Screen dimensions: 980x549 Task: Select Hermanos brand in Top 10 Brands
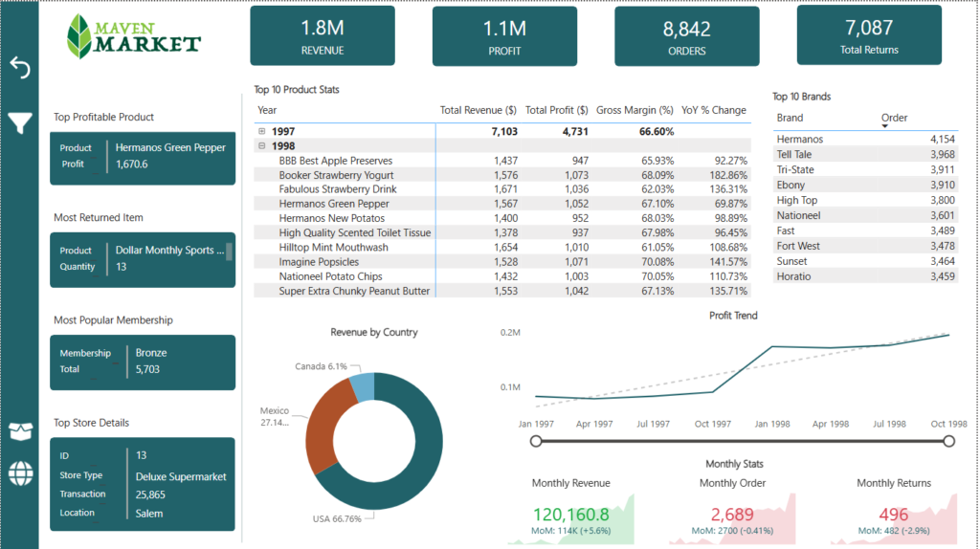865,140
